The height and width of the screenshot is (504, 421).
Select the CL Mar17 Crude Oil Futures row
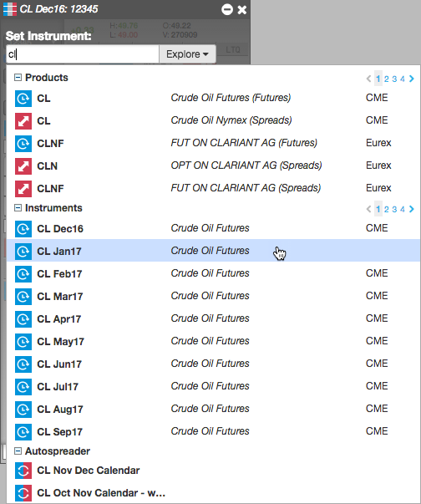tap(213, 296)
